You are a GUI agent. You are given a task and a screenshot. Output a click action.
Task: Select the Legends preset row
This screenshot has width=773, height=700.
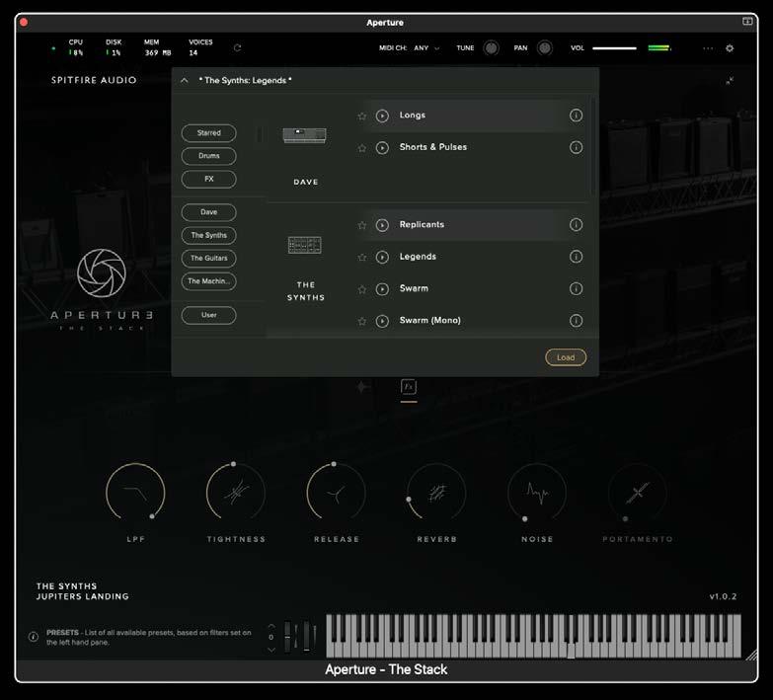coord(471,257)
